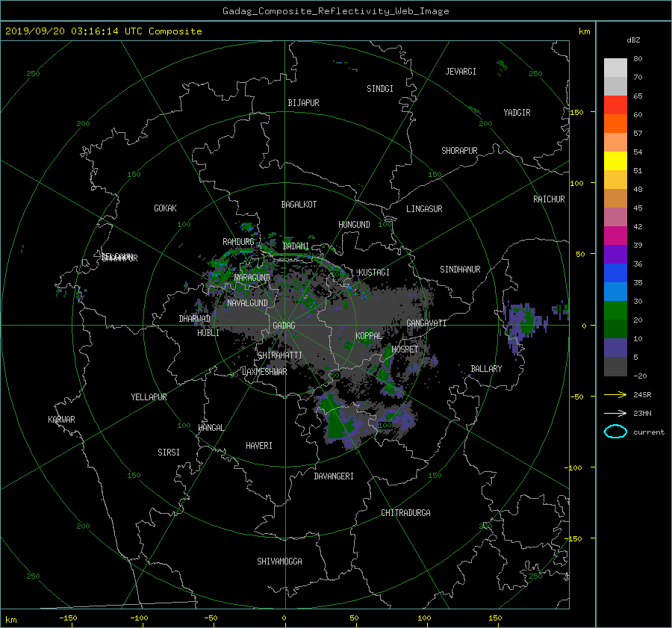
Task: Click the HUBLI city label
Action: [208, 333]
